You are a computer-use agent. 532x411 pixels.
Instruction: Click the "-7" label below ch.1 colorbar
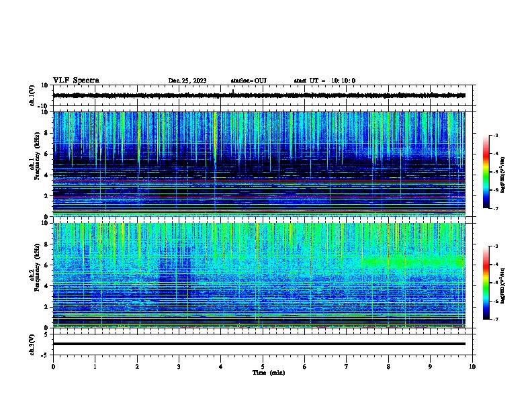(x=495, y=208)
